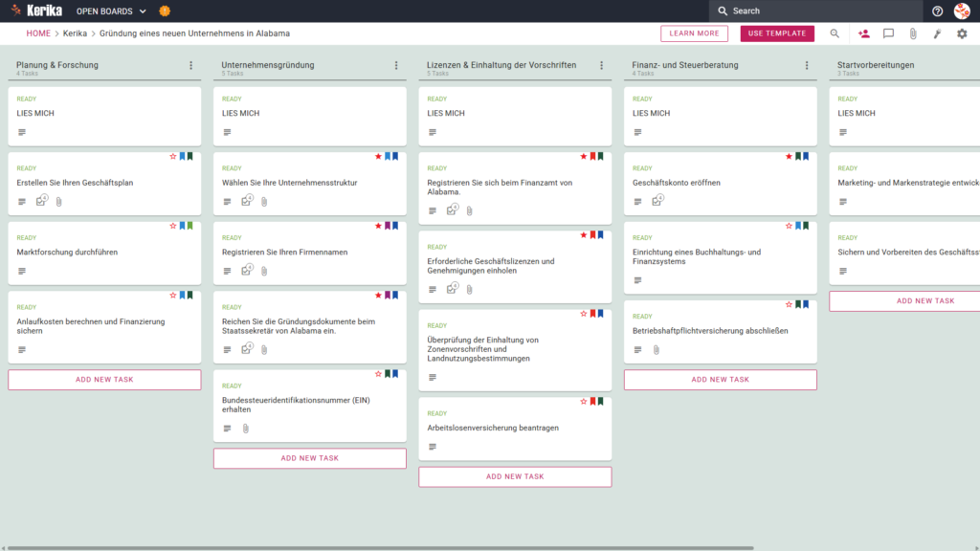This screenshot has height=551, width=980.
Task: Click the Kerika logo
Action: [36, 11]
